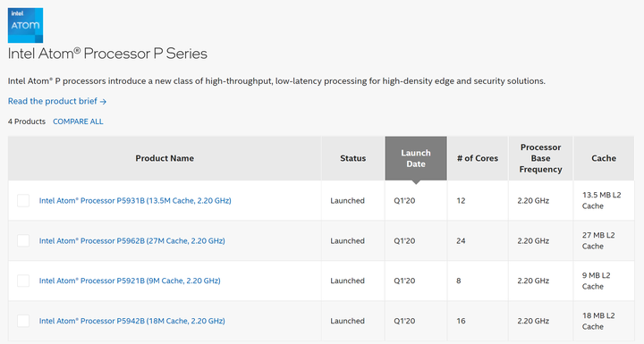Sort by Product Name column header
This screenshot has height=344, width=644.
click(x=165, y=158)
